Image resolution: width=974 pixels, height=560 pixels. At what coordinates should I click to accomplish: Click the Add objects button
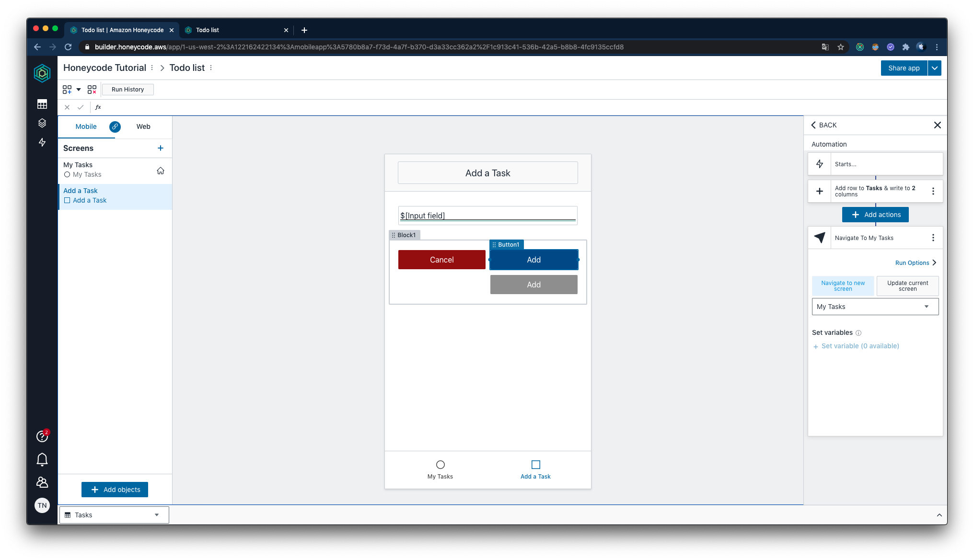point(115,490)
